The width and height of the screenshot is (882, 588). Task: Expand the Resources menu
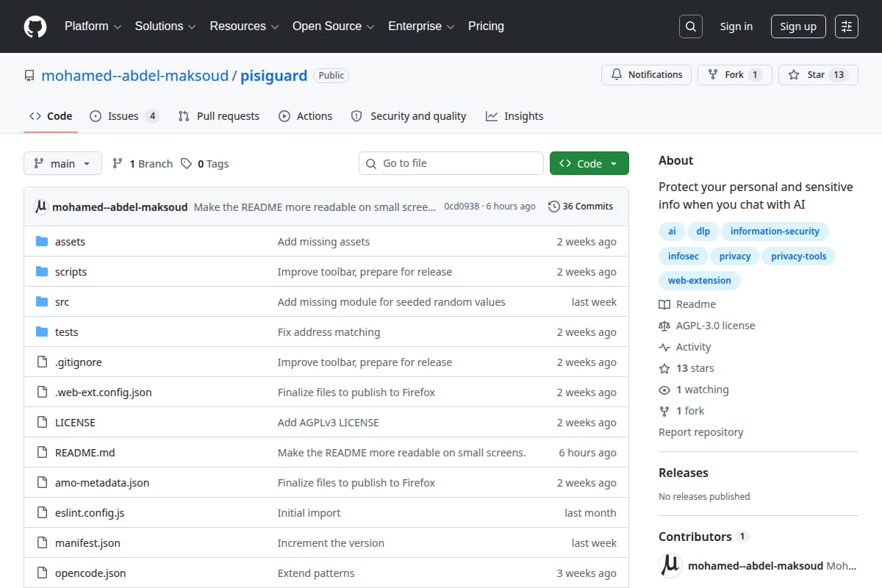pyautogui.click(x=244, y=26)
